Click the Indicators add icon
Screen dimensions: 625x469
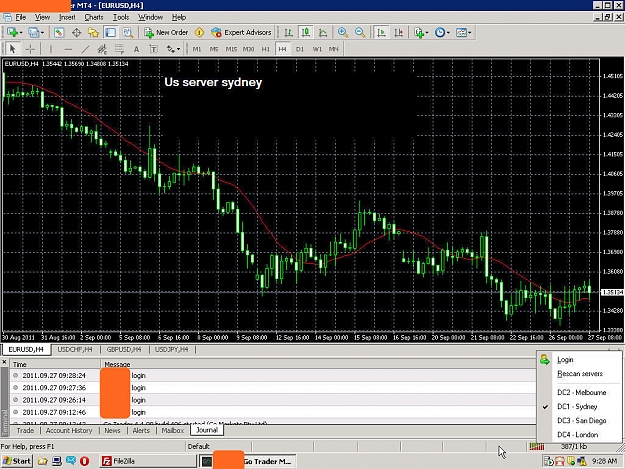[x=419, y=33]
